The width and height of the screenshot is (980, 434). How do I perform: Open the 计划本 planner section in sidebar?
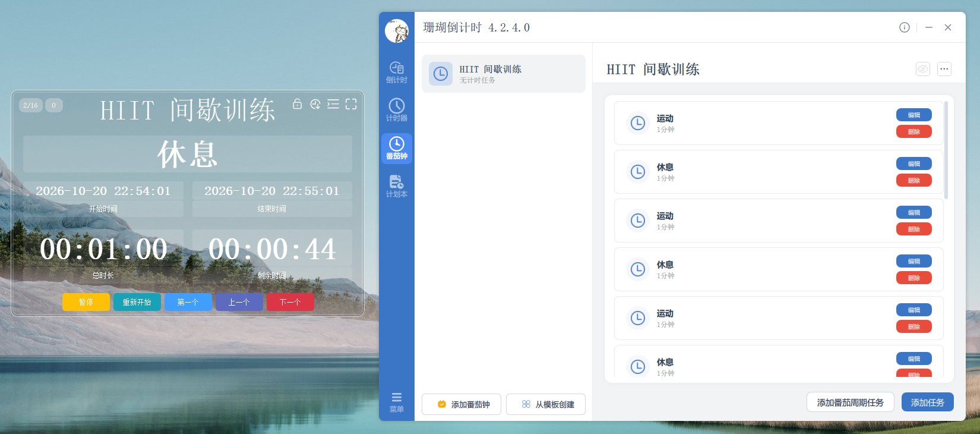[x=397, y=187]
